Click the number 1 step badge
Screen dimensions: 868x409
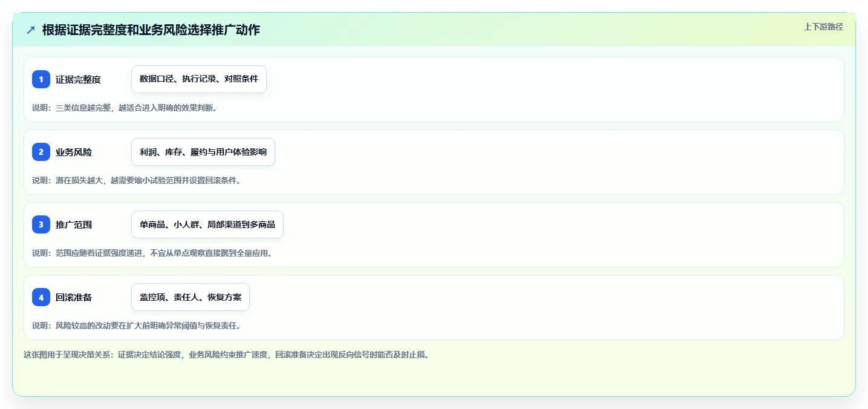41,79
